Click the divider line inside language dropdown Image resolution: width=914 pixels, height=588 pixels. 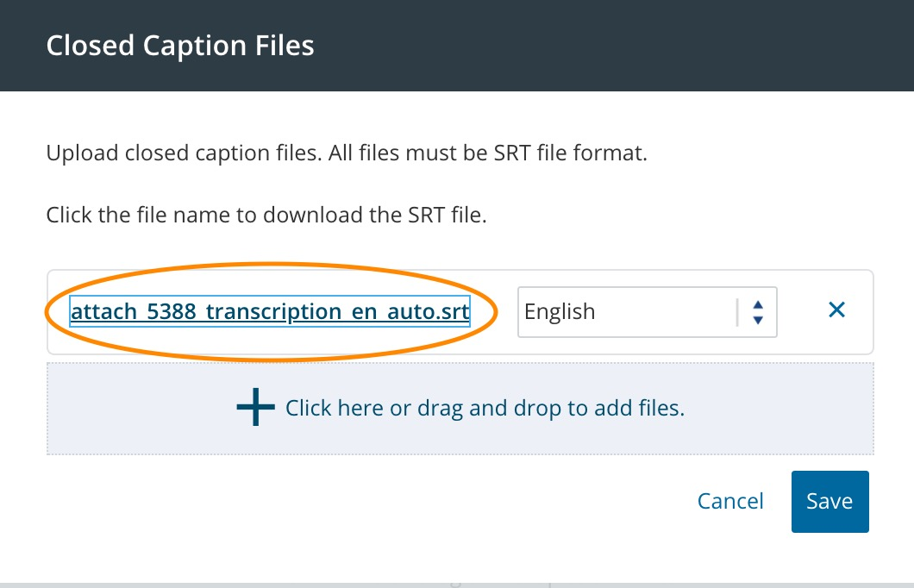pyautogui.click(x=737, y=311)
